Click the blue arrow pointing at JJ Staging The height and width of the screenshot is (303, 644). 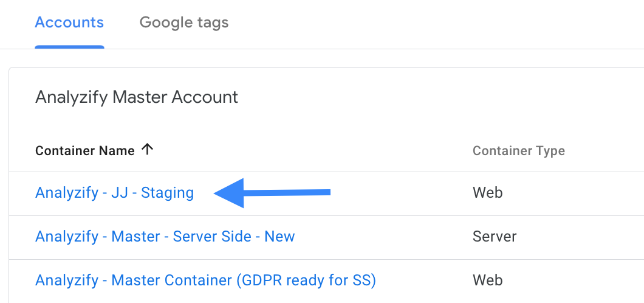[x=272, y=193]
